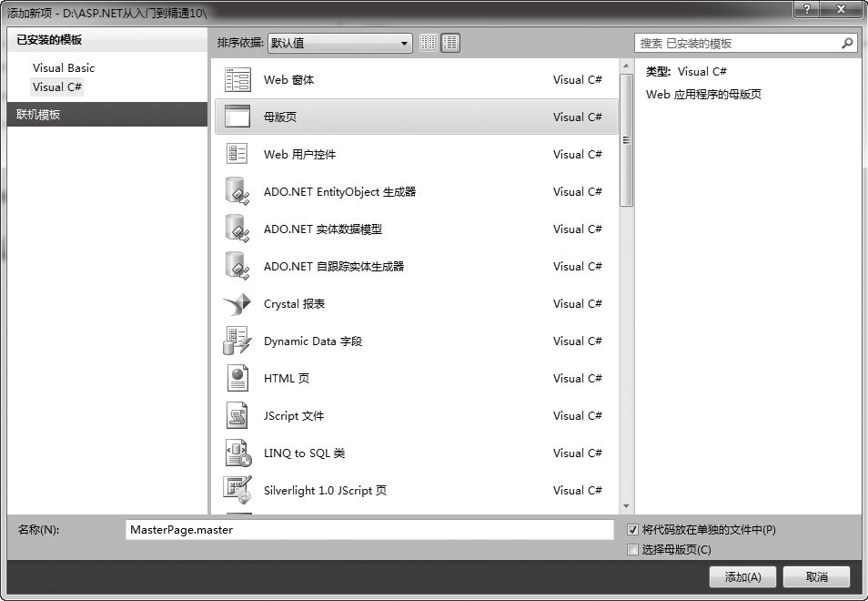Click the 取消 button
The width and height of the screenshot is (868, 601).
pyautogui.click(x=816, y=577)
